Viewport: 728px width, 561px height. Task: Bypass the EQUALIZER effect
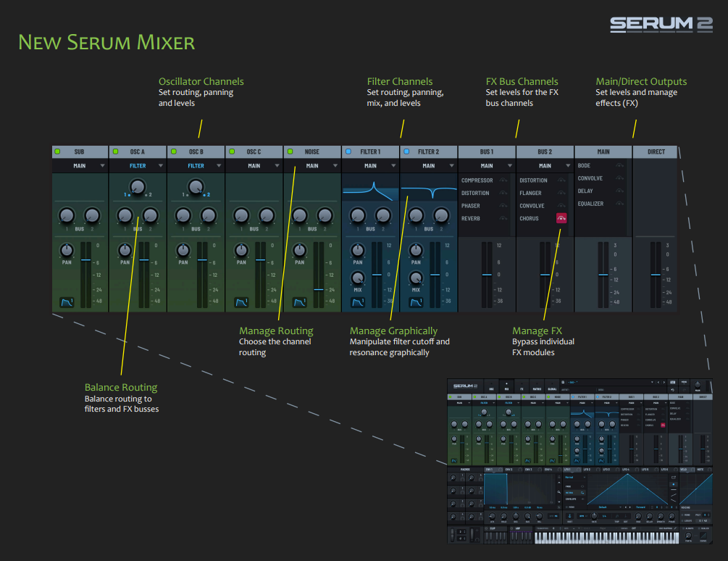[619, 204]
